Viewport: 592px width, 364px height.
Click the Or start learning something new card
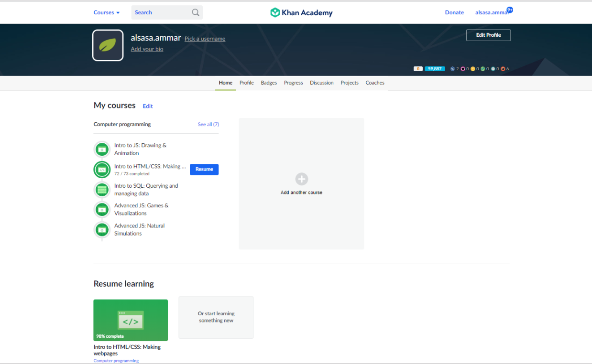click(216, 317)
